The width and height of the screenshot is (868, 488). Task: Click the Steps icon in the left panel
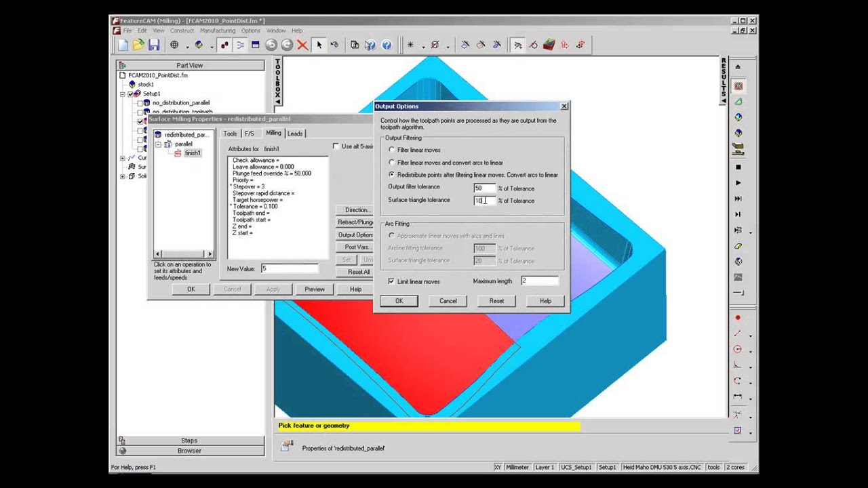pyautogui.click(x=122, y=441)
